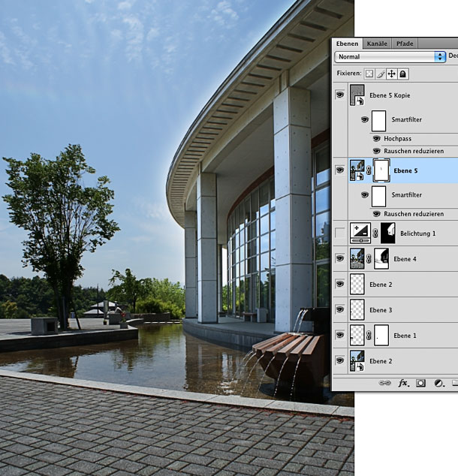The height and width of the screenshot is (476, 458).
Task: Select the Hochpass filter entry
Action: pyautogui.click(x=398, y=139)
